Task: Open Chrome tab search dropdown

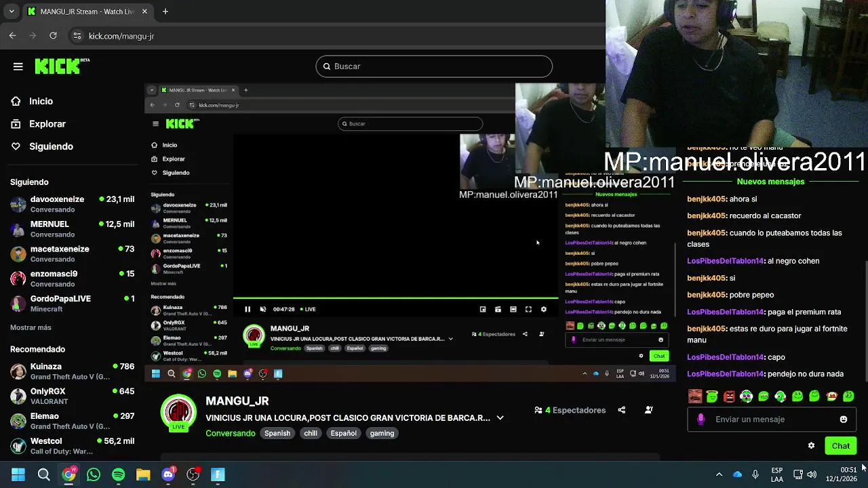Action: click(x=12, y=12)
